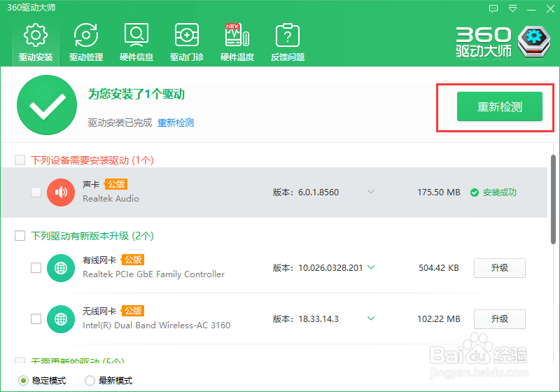Click the globe icon for 有线网卡
The image size is (560, 392).
point(61,268)
